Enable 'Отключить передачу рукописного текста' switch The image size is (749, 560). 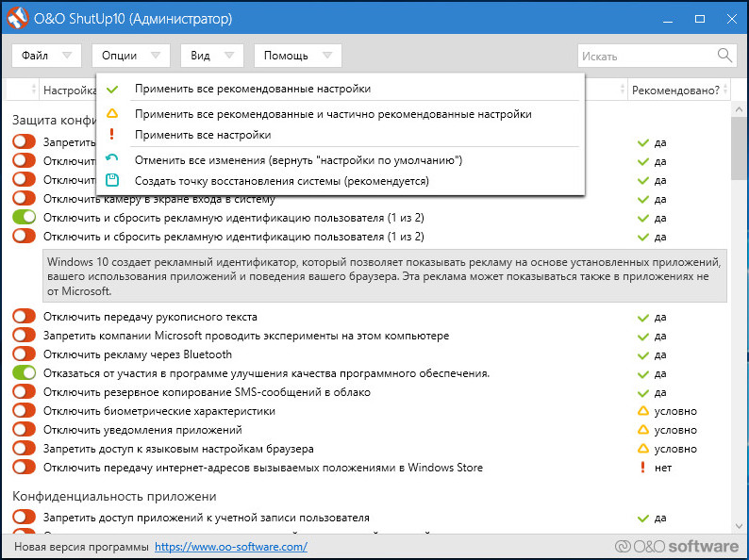(24, 316)
